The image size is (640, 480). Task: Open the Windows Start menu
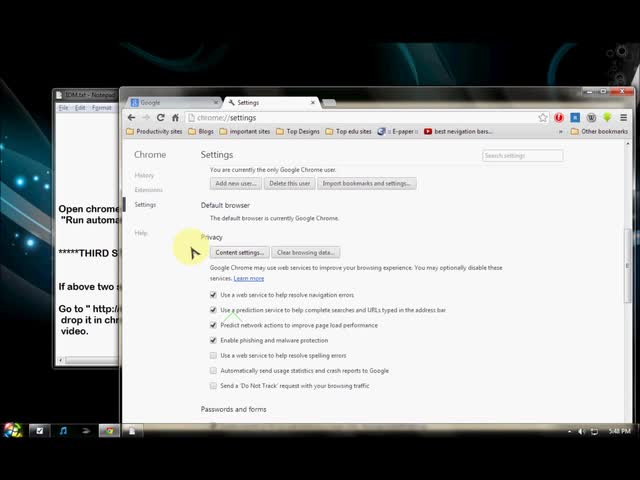pyautogui.click(x=13, y=431)
